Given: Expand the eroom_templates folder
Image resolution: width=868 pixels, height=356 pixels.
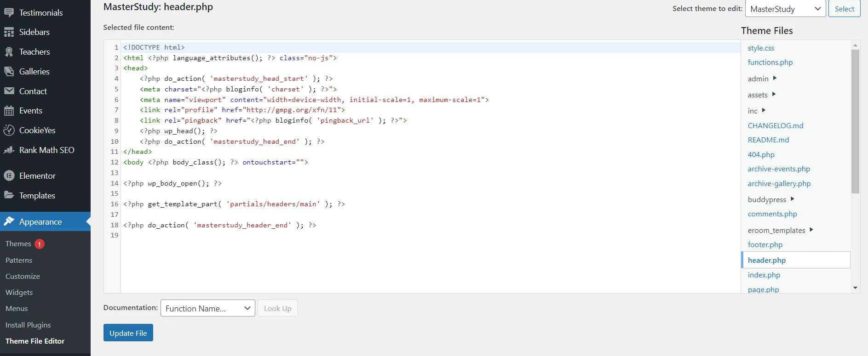Looking at the screenshot, I should [x=811, y=230].
